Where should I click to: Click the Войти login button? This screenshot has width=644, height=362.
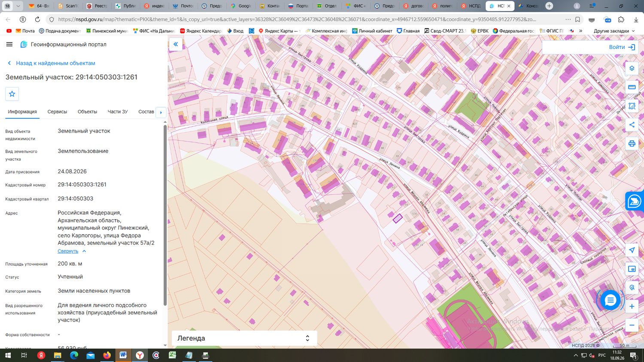tap(622, 47)
